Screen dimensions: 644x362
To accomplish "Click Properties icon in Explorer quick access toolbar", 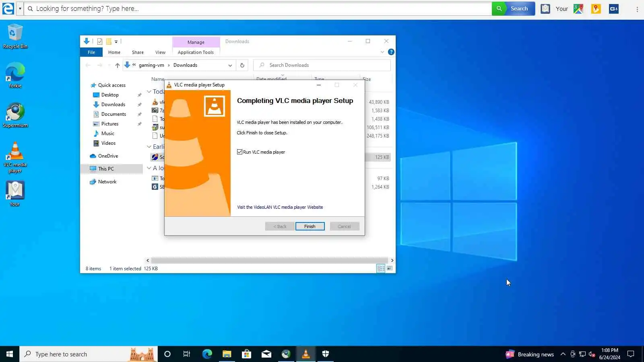I will tap(100, 41).
